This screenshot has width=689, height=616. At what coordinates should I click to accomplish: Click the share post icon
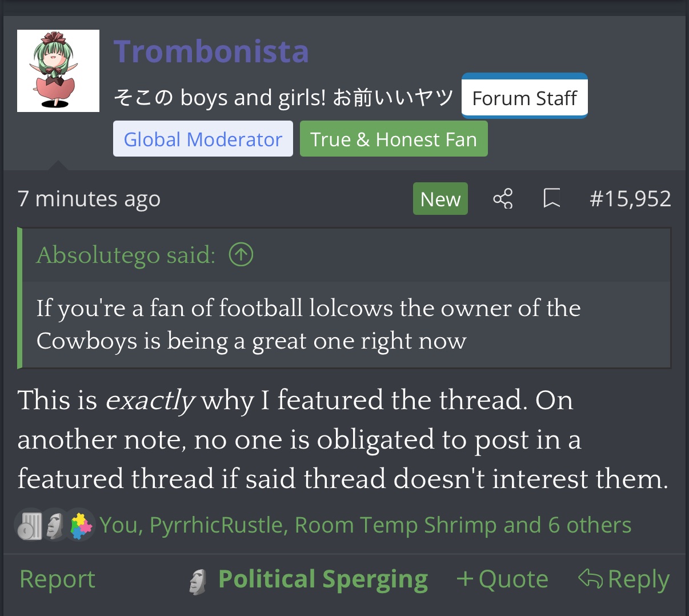[503, 199]
